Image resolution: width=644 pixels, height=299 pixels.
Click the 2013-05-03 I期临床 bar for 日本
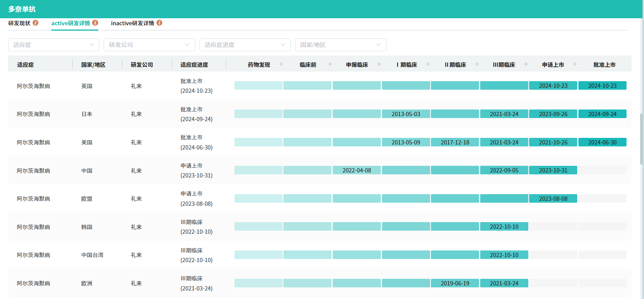coord(406,114)
